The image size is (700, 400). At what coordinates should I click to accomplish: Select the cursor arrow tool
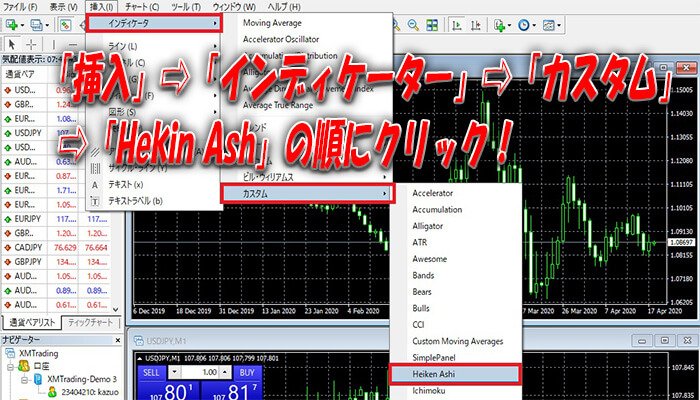[10, 44]
